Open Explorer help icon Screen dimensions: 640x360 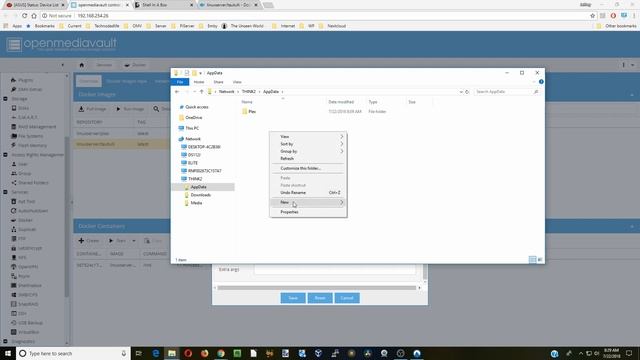[x=541, y=82]
